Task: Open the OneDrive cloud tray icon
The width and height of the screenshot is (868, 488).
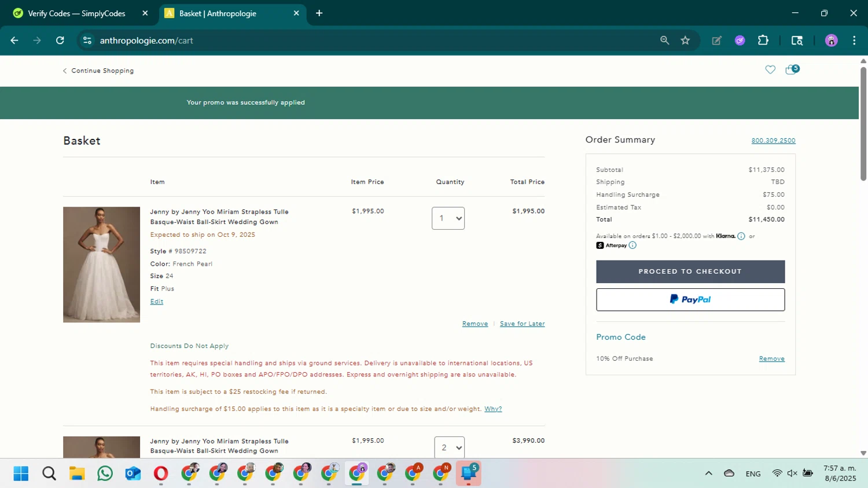Action: pyautogui.click(x=729, y=474)
